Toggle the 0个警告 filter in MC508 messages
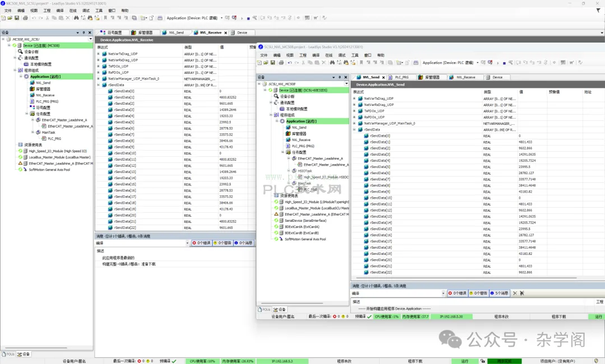The height and width of the screenshot is (364, 605). pos(222,243)
